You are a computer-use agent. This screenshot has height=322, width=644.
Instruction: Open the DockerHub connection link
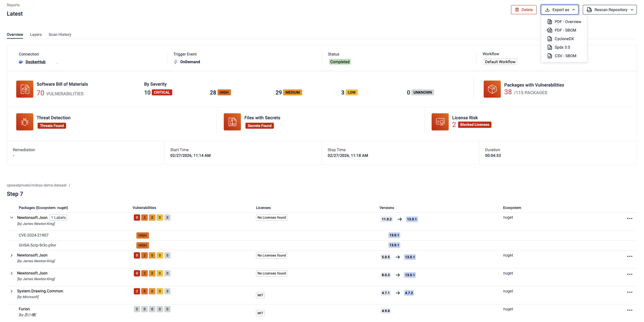35,62
